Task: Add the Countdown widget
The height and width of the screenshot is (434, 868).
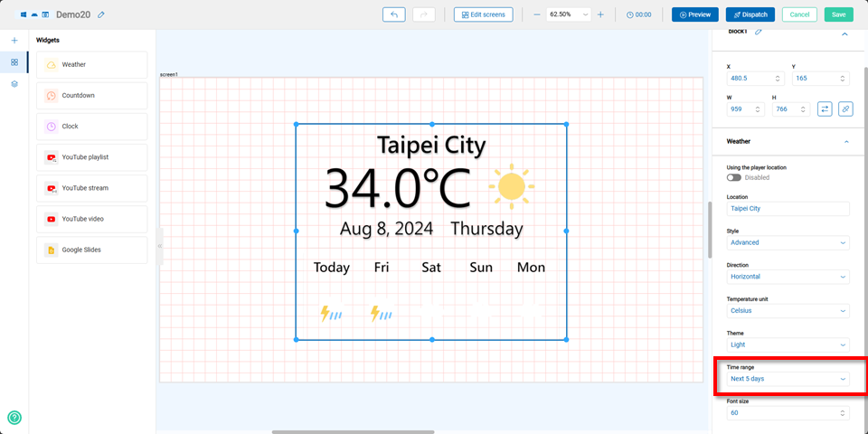Action: 91,96
